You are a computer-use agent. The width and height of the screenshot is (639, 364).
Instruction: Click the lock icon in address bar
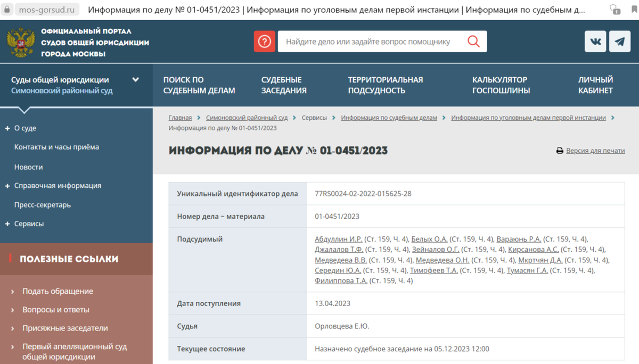tap(7, 10)
